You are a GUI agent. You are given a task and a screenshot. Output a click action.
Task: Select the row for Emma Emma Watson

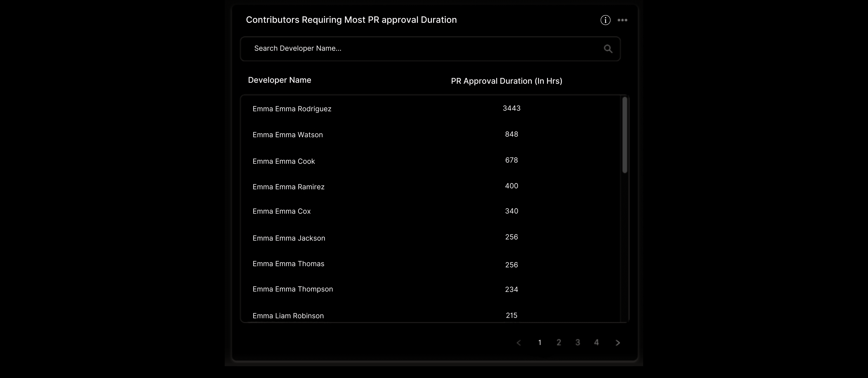287,134
